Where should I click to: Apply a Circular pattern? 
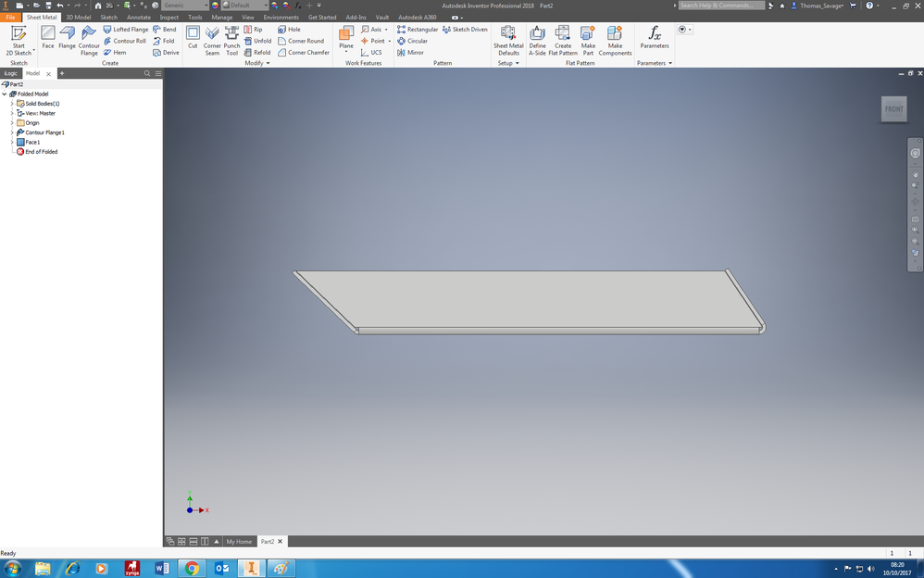[413, 41]
